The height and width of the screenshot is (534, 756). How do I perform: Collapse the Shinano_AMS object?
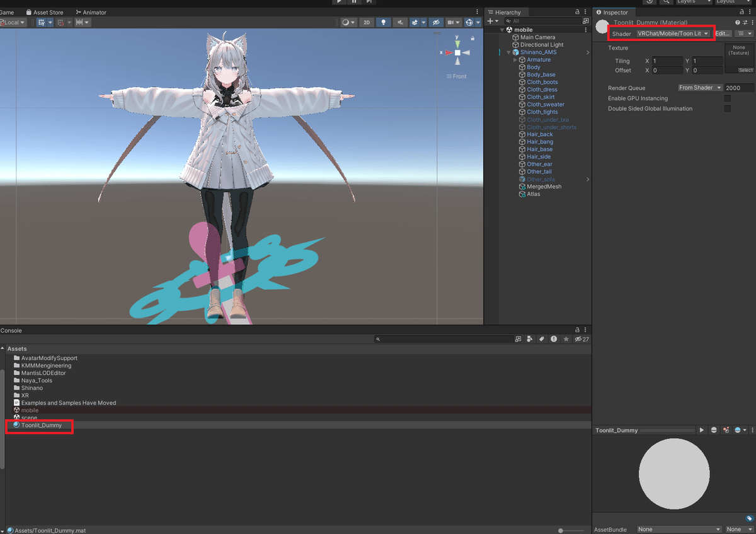(508, 52)
